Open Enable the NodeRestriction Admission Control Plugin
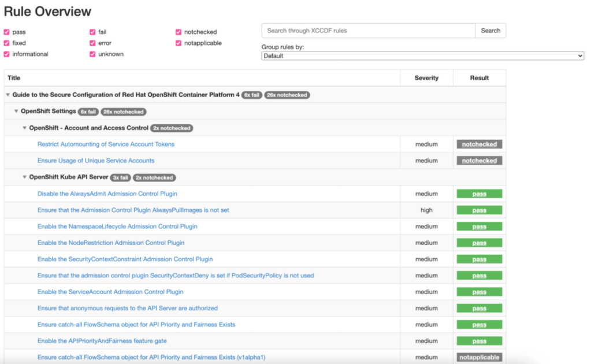Image resolution: width=591 pixels, height=364 pixels. (111, 243)
